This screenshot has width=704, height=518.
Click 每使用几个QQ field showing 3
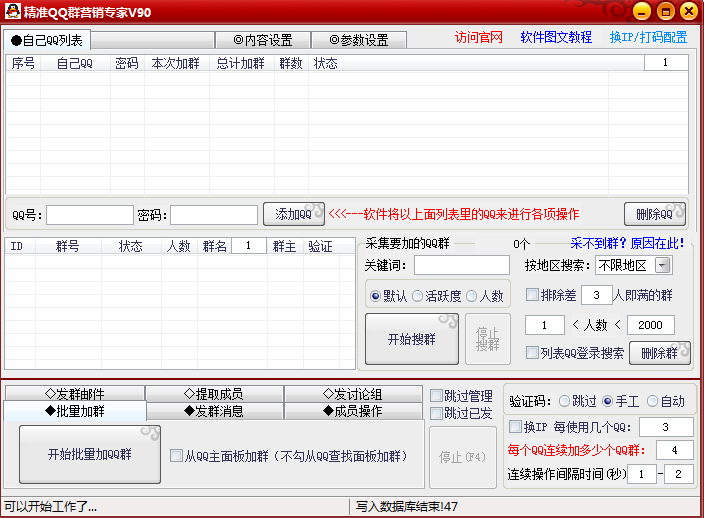pyautogui.click(x=666, y=427)
